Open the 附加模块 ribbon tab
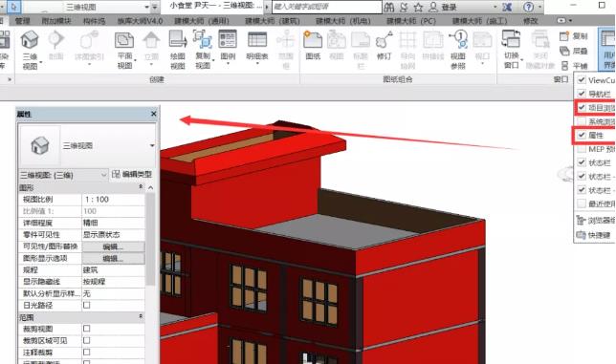Screen dimensions: 616x364 tap(56, 20)
